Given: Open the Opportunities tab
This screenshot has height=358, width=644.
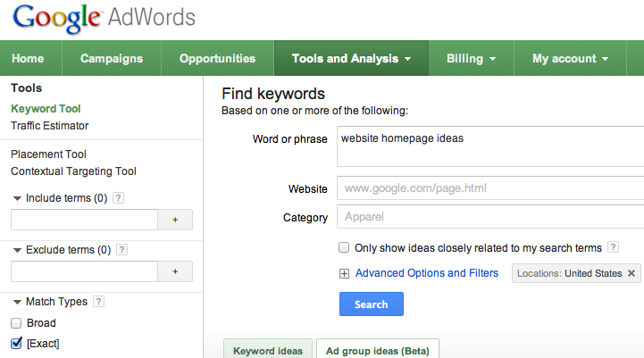Looking at the screenshot, I should click(217, 58).
